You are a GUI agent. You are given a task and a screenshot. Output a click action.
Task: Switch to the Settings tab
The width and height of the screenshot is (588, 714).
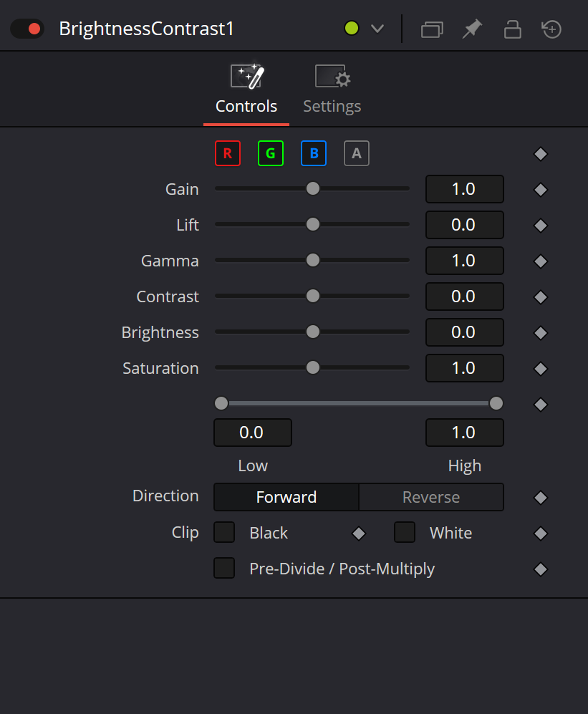coord(332,90)
